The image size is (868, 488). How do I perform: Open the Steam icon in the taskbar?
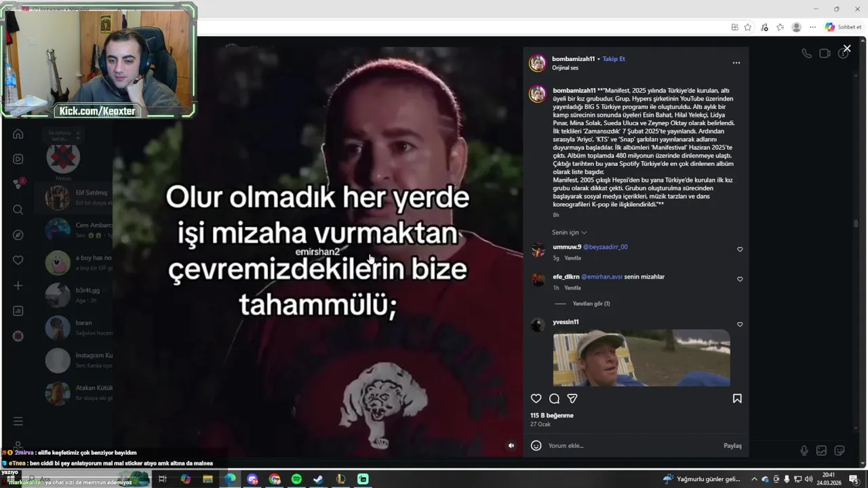(x=318, y=479)
